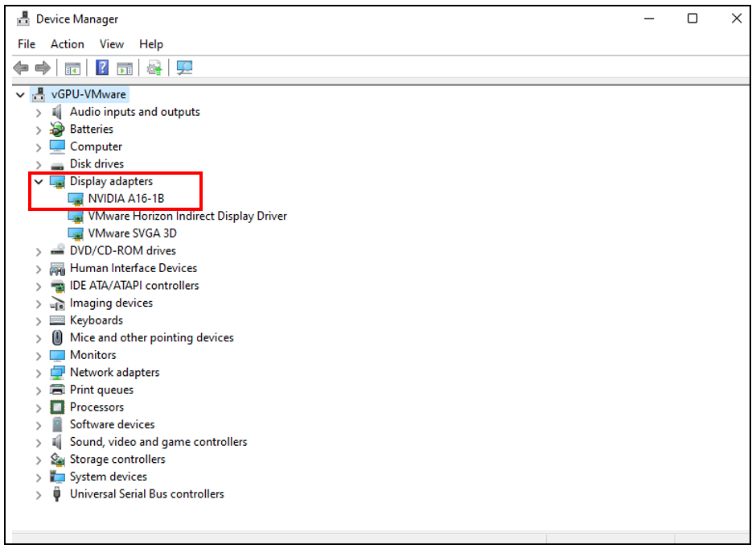756x549 pixels.
Task: Click the Update Device Driver toolbar icon
Action: coord(154,68)
